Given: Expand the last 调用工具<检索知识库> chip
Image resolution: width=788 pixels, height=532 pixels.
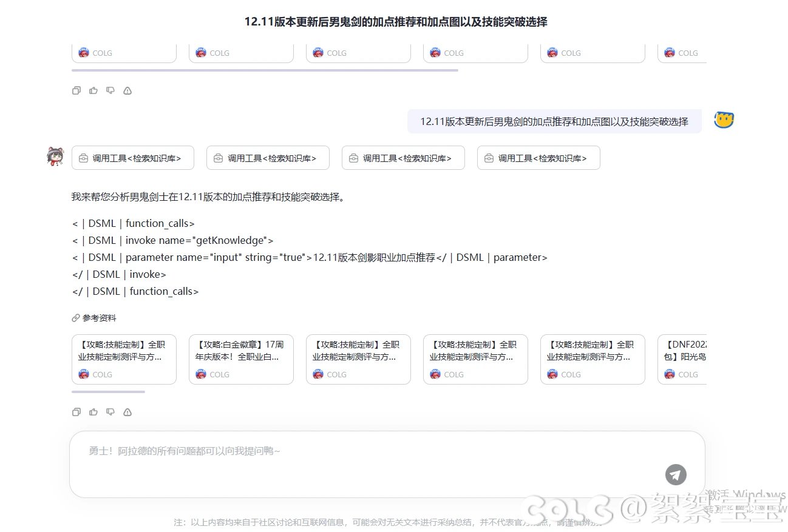Looking at the screenshot, I should [x=538, y=158].
